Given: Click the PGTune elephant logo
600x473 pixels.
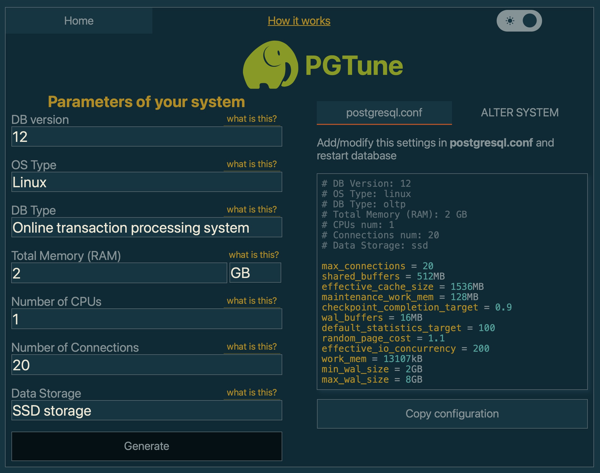Looking at the screenshot, I should pos(271,65).
